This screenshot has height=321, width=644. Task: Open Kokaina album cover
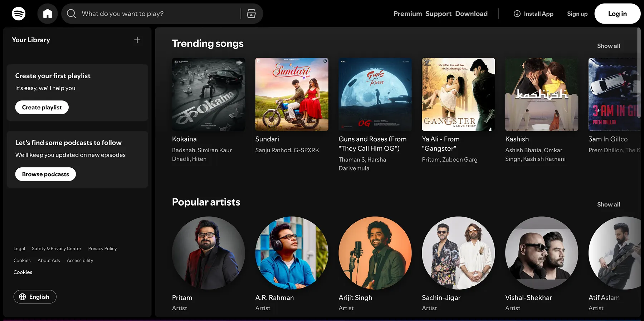tap(209, 94)
